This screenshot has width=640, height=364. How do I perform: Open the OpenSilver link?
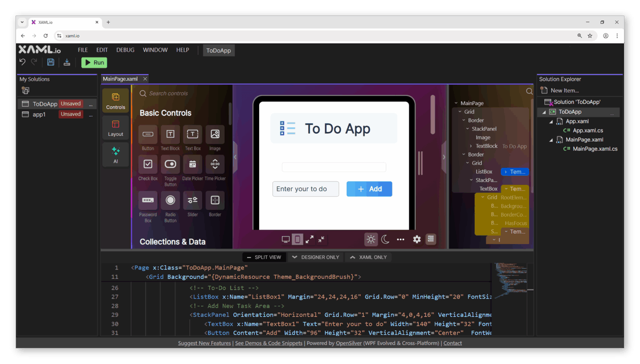tap(348, 343)
